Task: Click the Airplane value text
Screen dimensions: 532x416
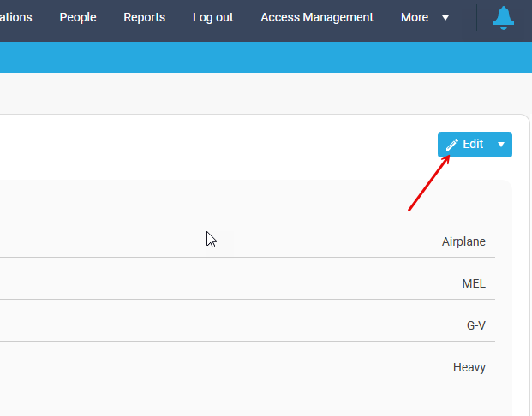Action: 463,241
